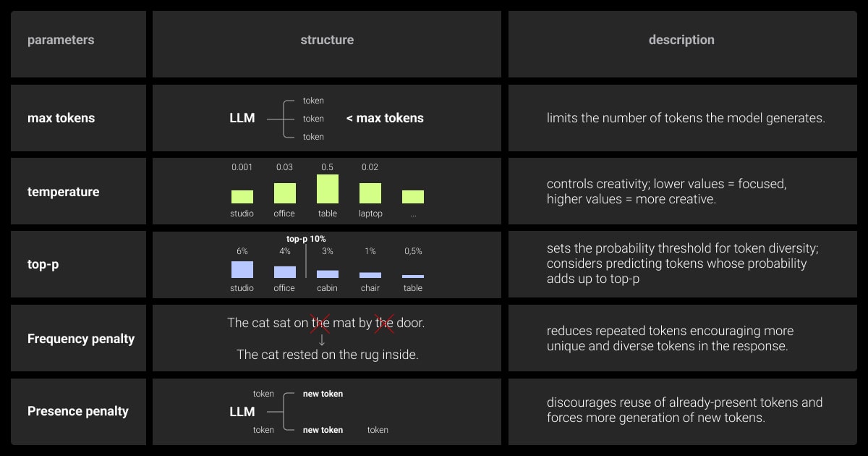Select the 'max tokens' row label

click(x=61, y=118)
